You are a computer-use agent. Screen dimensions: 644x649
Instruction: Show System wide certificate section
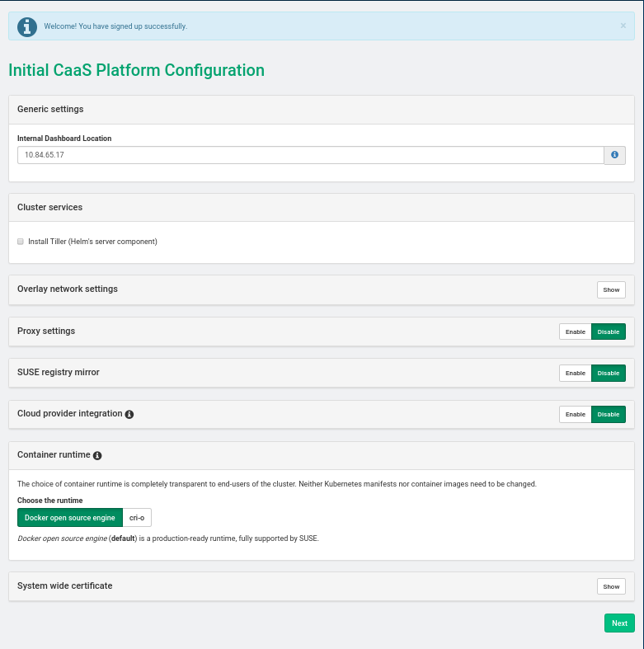pyautogui.click(x=611, y=586)
